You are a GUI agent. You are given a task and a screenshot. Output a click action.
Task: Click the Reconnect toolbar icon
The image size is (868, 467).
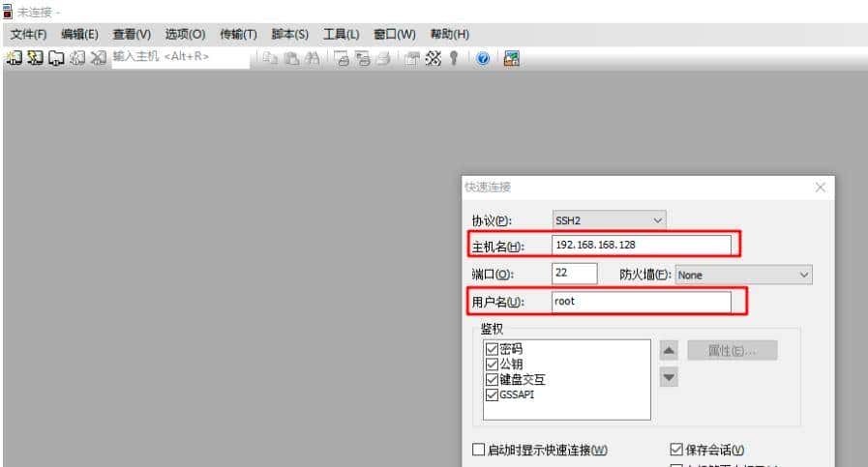tap(77, 58)
